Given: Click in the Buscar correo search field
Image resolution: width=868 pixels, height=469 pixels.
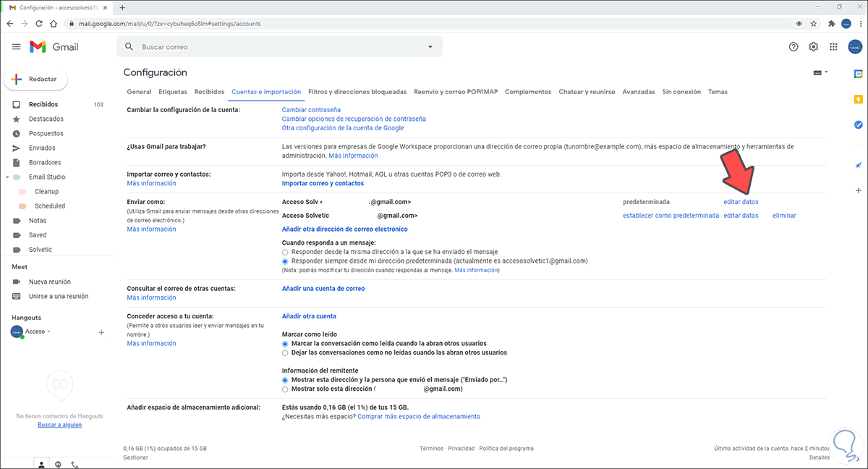Looking at the screenshot, I should [275, 47].
